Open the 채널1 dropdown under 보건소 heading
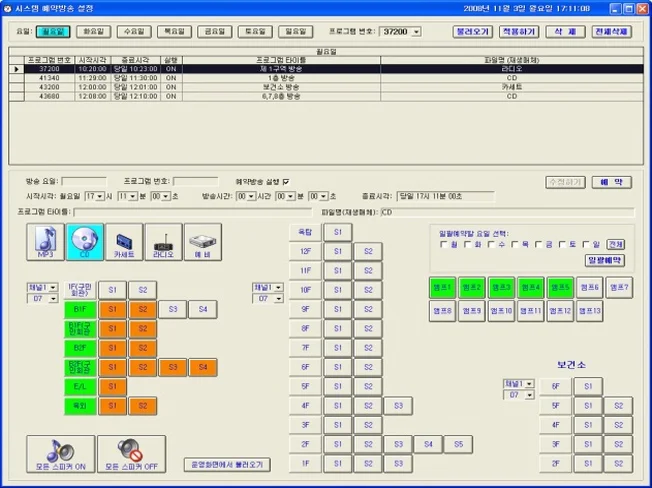 click(529, 384)
